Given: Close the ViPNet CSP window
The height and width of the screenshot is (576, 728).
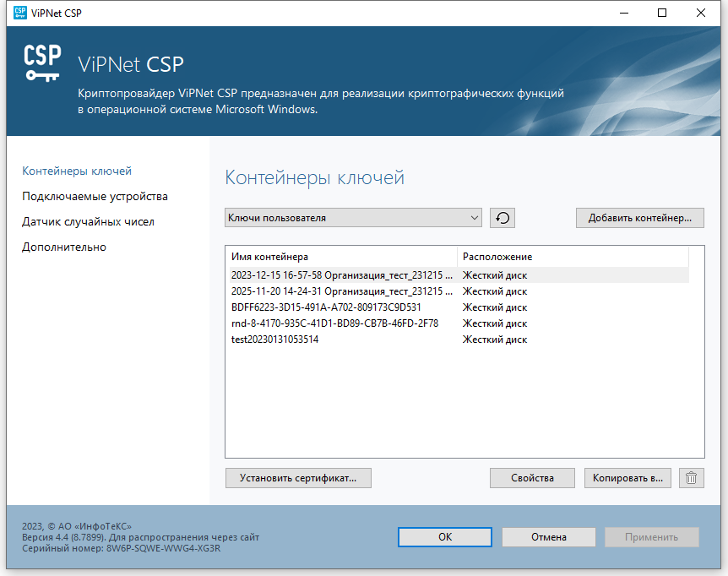Looking at the screenshot, I should pos(701,13).
